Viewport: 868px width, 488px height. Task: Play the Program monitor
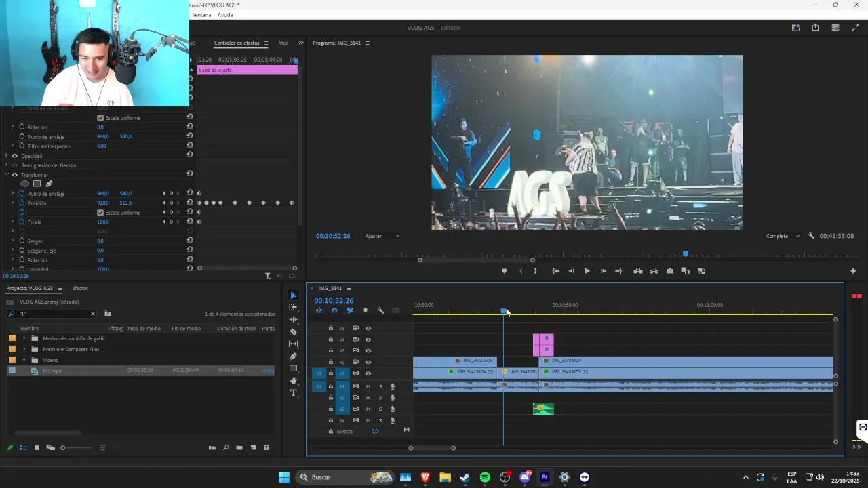(x=587, y=271)
